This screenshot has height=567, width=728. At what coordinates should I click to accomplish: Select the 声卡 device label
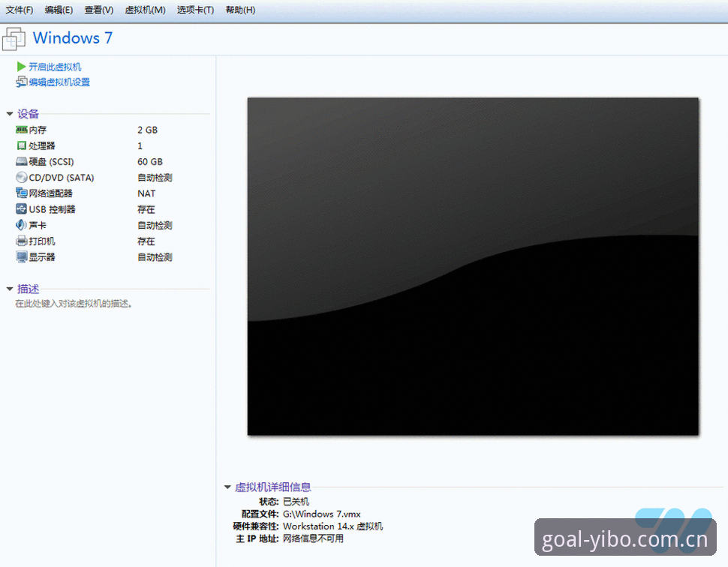(x=38, y=225)
